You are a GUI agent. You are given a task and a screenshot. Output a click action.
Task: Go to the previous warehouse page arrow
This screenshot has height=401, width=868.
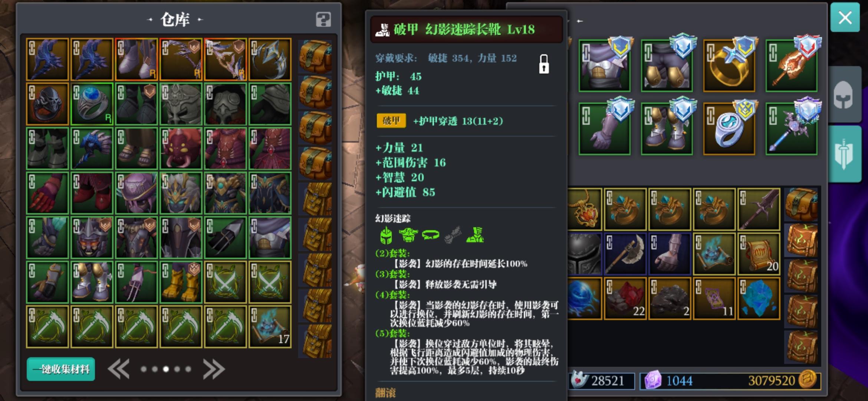pos(119,369)
